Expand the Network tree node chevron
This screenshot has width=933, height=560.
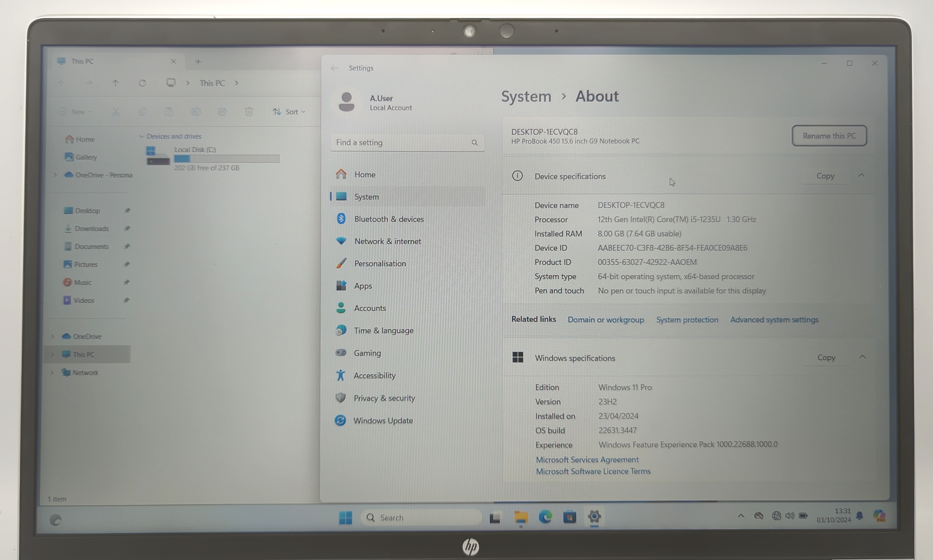click(52, 373)
